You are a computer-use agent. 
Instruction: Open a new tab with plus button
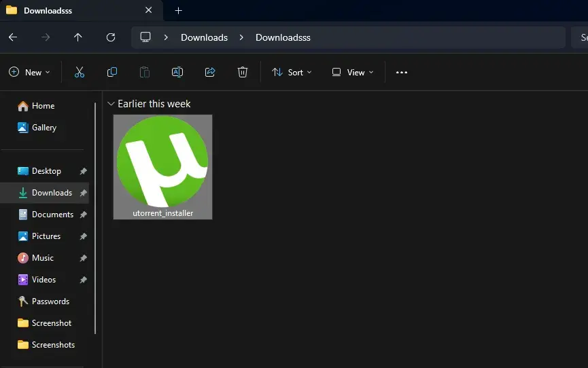click(179, 10)
